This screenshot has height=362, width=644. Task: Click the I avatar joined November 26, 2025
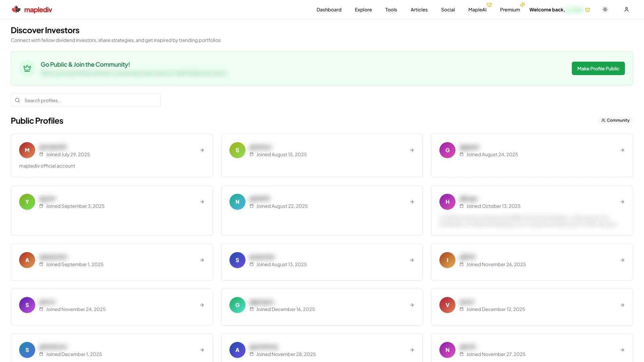pyautogui.click(x=447, y=260)
